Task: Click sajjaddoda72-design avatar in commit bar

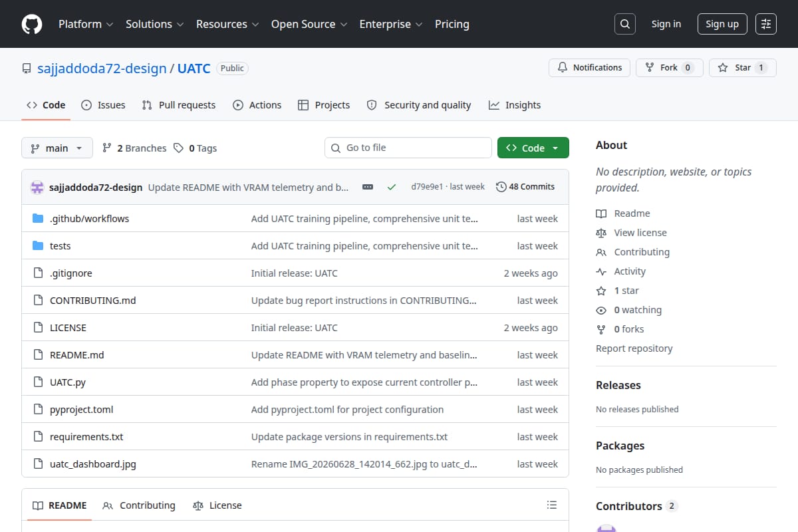Action: coord(37,187)
